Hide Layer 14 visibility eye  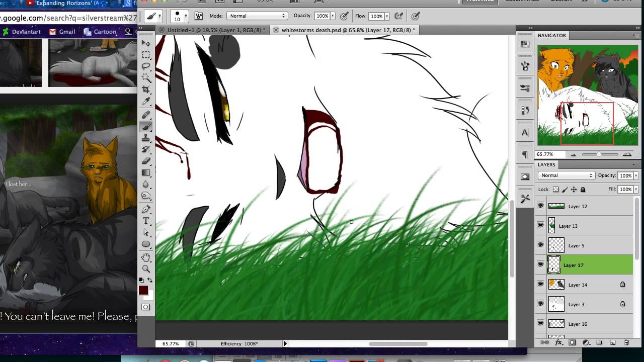point(540,285)
